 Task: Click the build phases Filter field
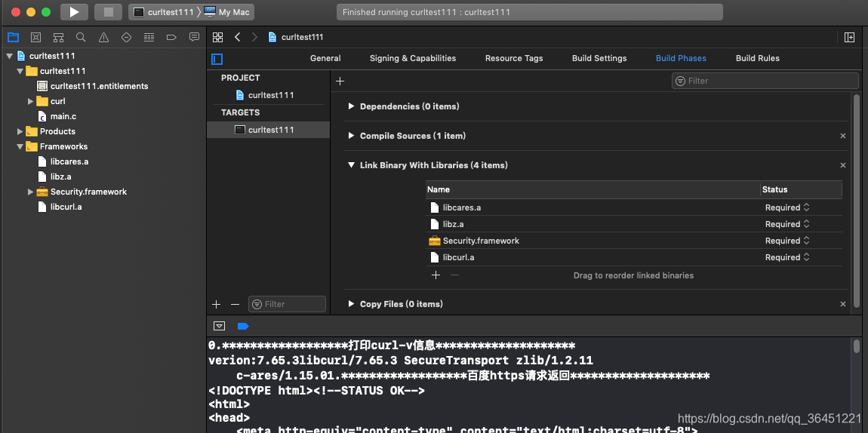tap(765, 81)
